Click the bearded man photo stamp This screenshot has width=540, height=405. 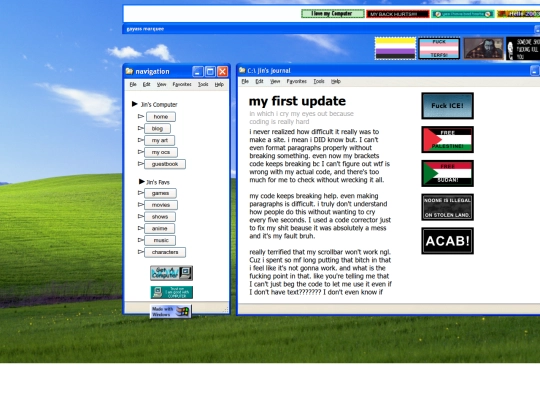483,48
